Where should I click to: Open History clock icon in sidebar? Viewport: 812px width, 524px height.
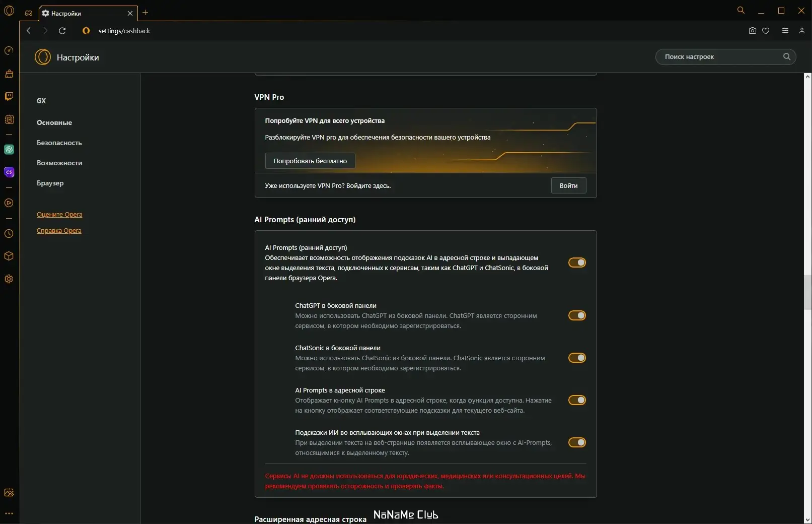9,234
